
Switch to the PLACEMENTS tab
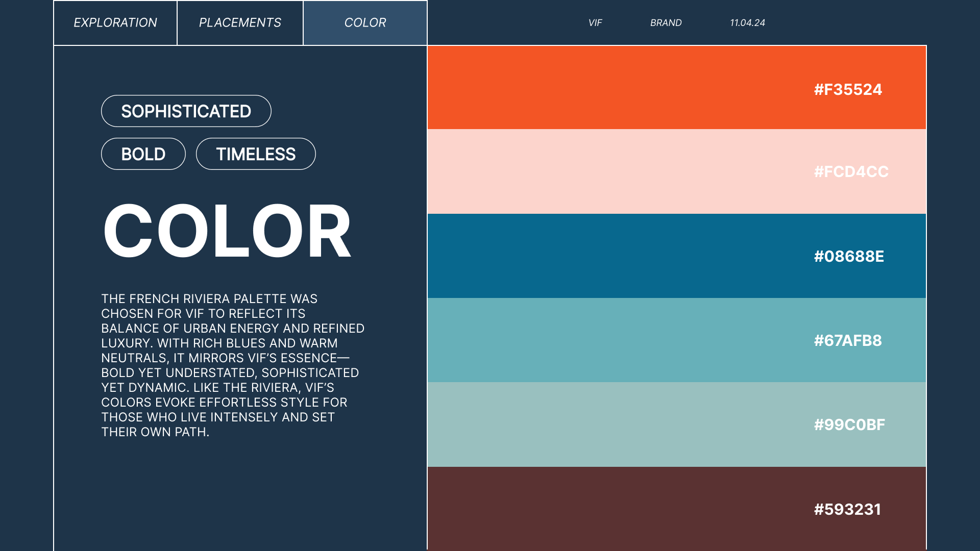240,22
